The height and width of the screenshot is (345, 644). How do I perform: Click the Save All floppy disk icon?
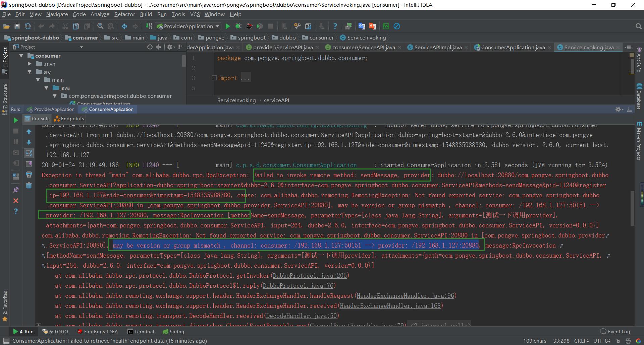[x=17, y=26]
